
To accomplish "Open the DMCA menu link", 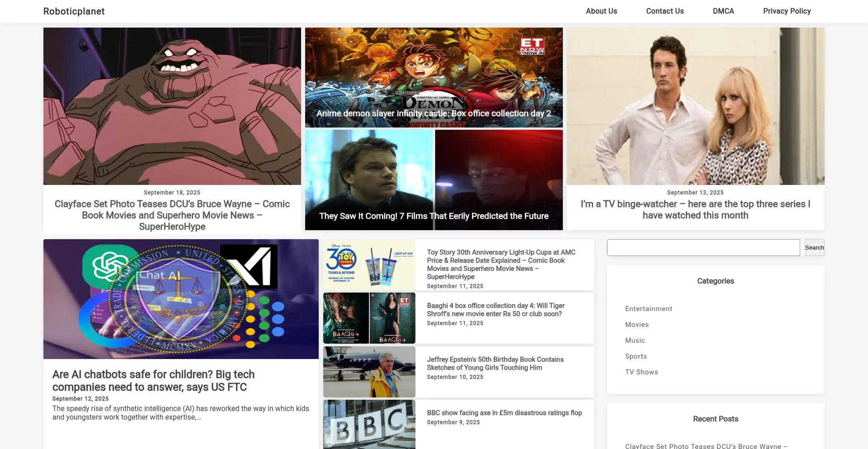I will click(x=723, y=11).
